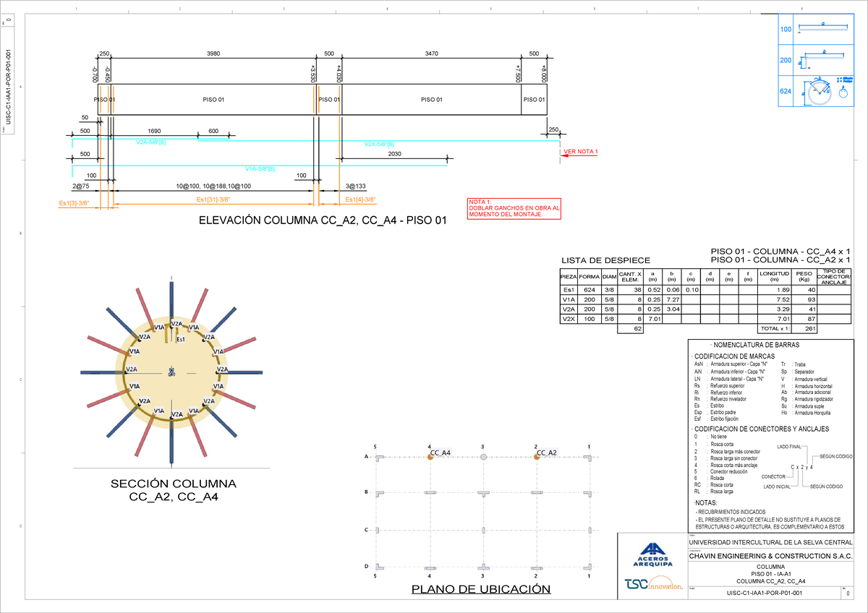Screen dimensions: 868x613
Task: Click the 'V2X' cell in the PIEZA column
Action: pos(569,318)
